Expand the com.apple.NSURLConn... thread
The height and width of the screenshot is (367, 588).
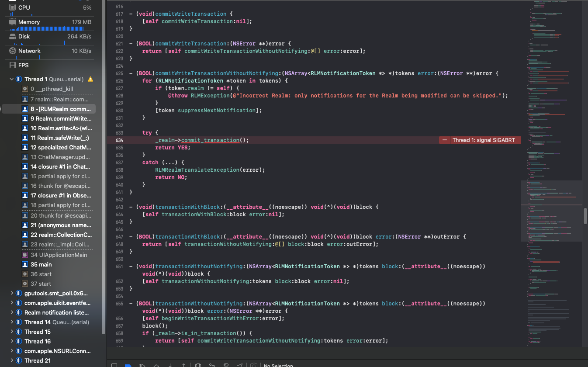pos(12,351)
